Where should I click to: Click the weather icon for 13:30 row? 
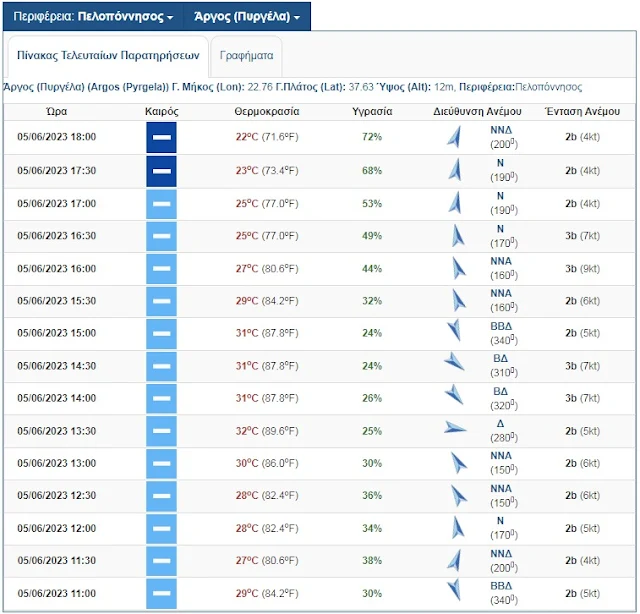tap(162, 431)
